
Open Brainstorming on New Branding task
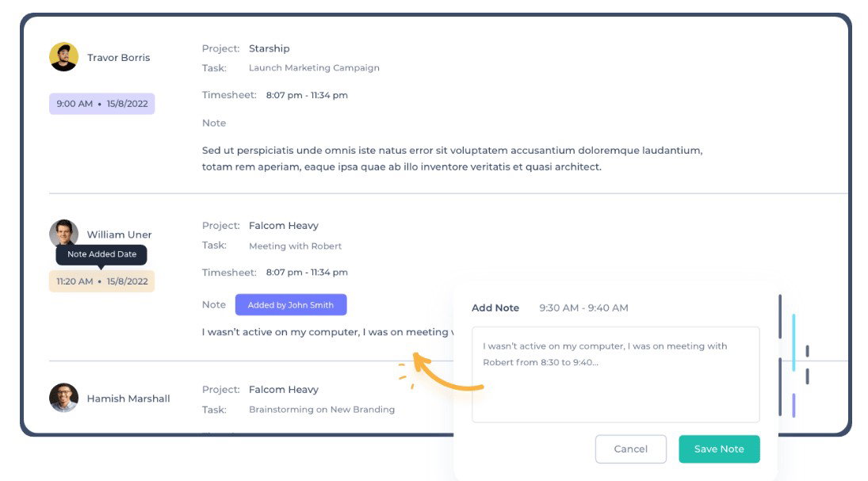point(322,410)
